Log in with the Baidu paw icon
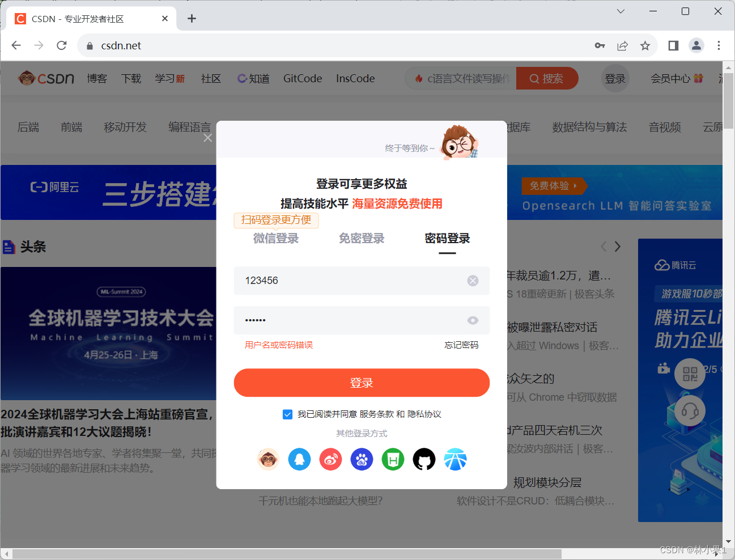This screenshot has height=560, width=735. click(x=362, y=459)
